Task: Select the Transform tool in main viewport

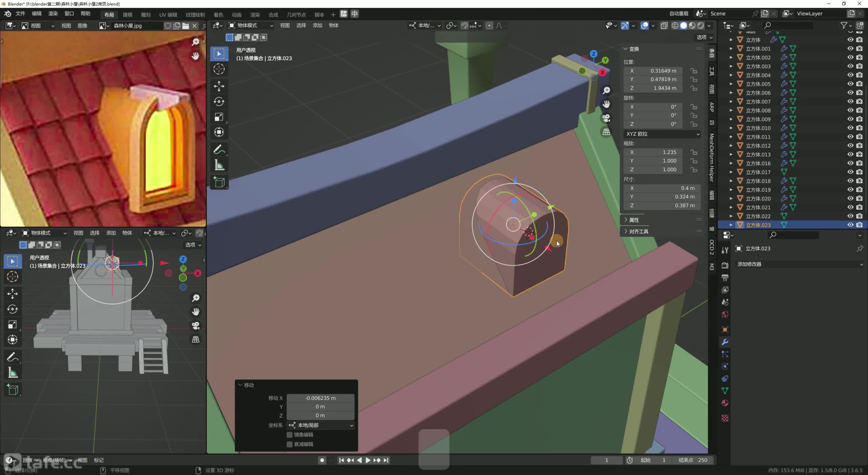Action: [x=219, y=132]
